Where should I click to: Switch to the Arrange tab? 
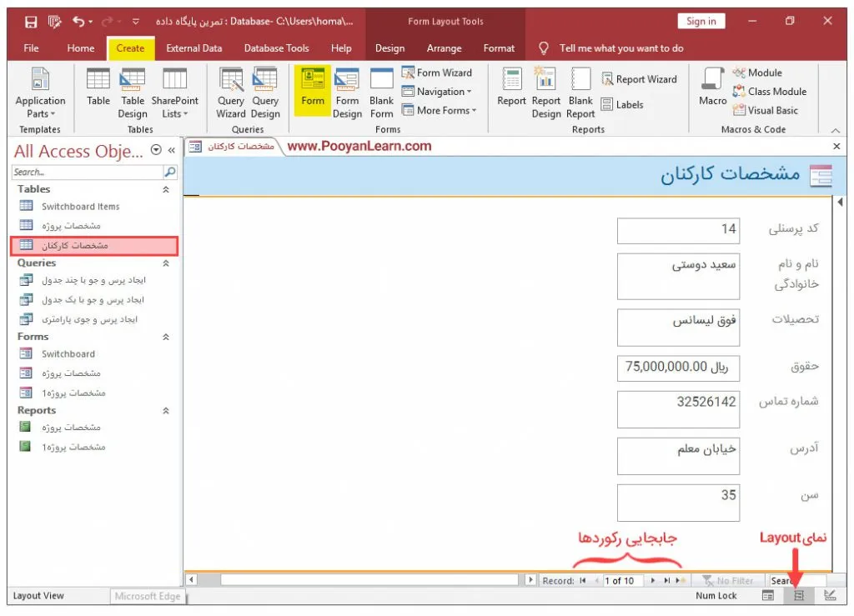[x=444, y=48]
